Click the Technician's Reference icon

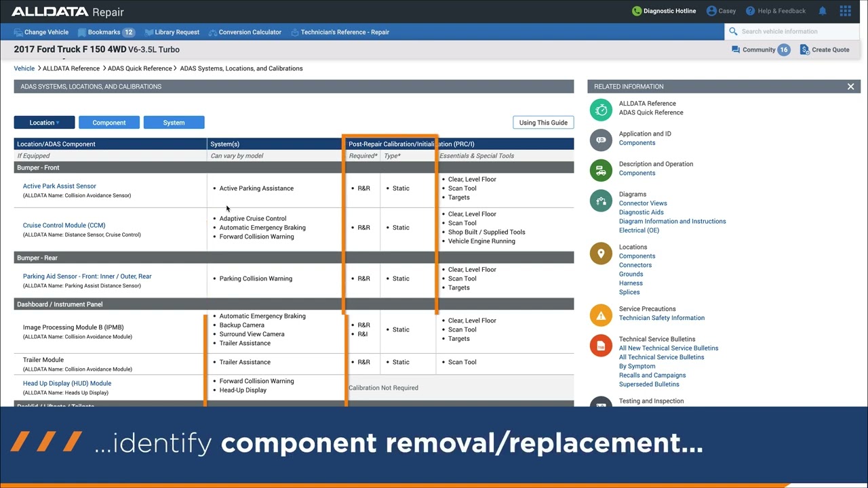(x=295, y=32)
